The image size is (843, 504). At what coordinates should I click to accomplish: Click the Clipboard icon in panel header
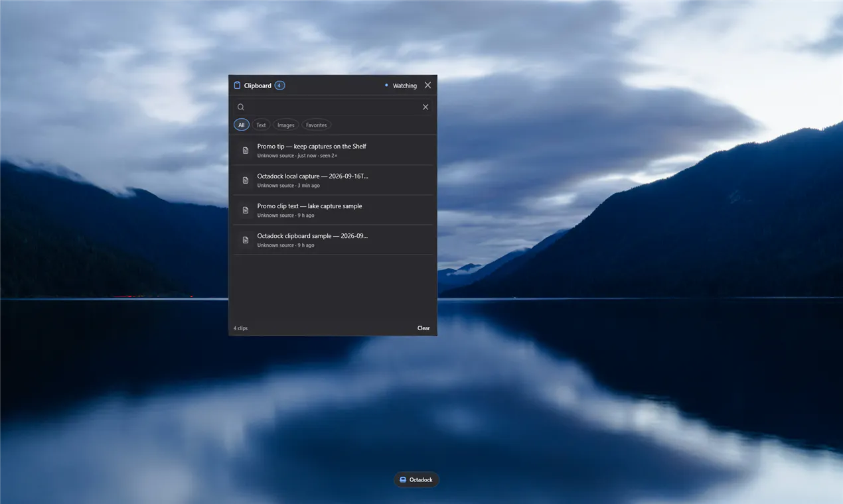237,86
